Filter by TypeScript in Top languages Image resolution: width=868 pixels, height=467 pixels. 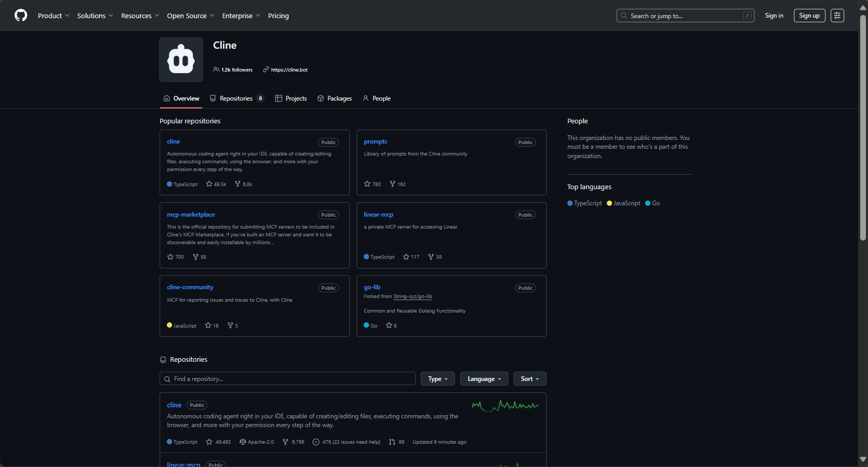tap(585, 203)
